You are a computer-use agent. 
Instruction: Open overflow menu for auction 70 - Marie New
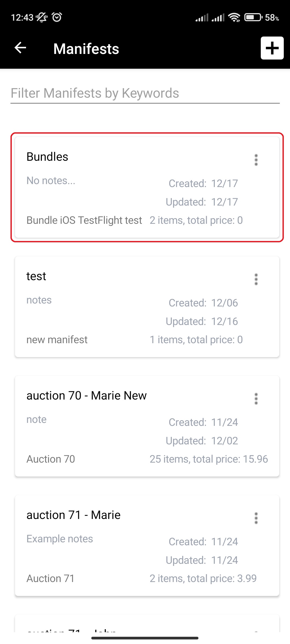256,399
